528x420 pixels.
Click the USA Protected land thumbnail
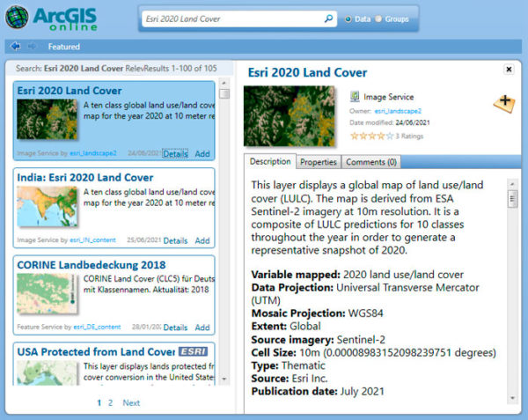[47, 372]
